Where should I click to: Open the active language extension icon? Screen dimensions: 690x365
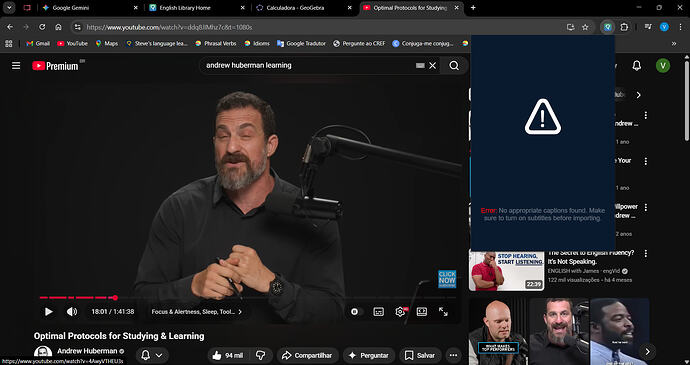pos(608,27)
